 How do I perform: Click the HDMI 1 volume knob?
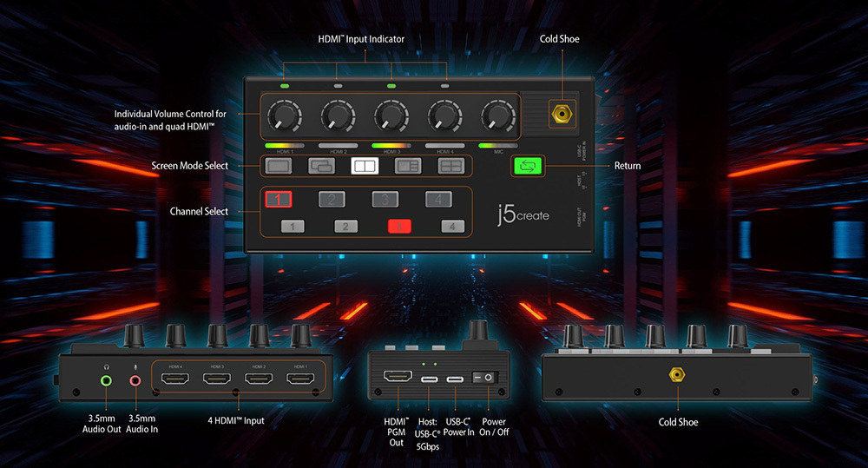tap(282, 115)
